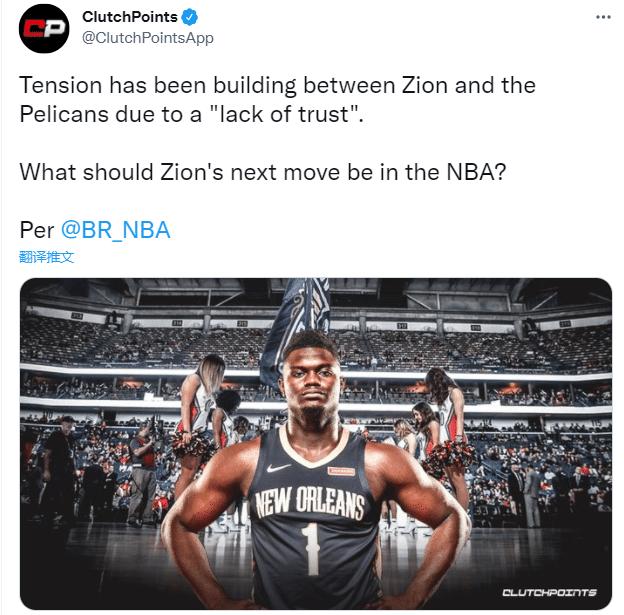Image resolution: width=624 pixels, height=615 pixels.
Task: Click the blue verified checkmark badge
Action: click(x=189, y=17)
